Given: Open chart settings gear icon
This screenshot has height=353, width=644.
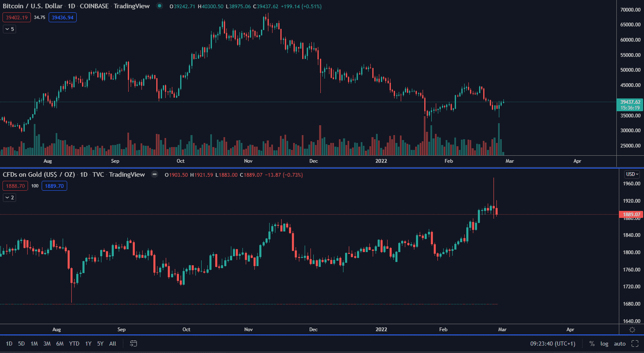Looking at the screenshot, I should [632, 330].
